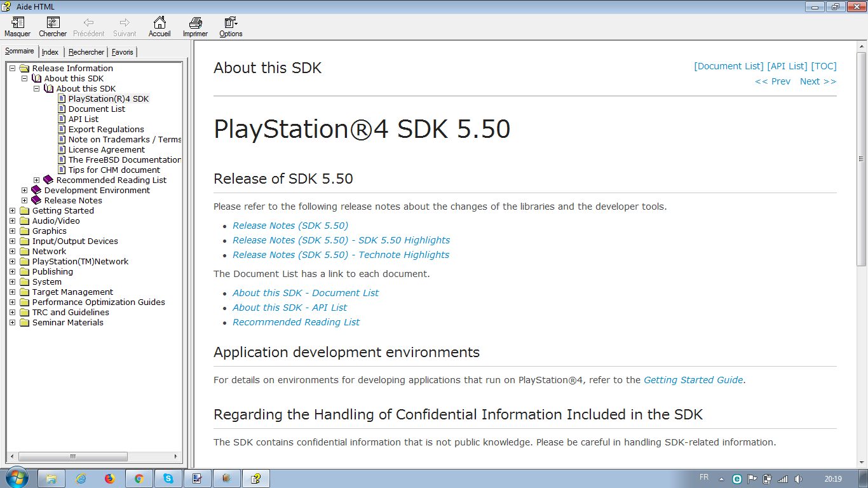Image resolution: width=868 pixels, height=488 pixels.
Task: Expand the Performance Optimization Guides node
Action: (12, 302)
